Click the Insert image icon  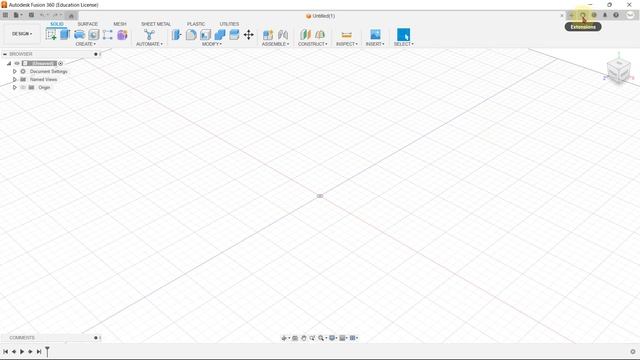click(x=375, y=34)
